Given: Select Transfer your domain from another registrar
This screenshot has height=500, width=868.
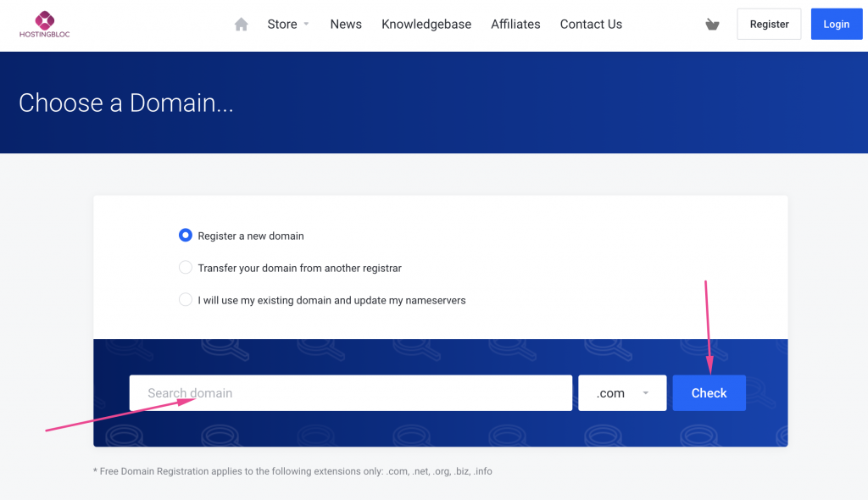Looking at the screenshot, I should pos(186,268).
